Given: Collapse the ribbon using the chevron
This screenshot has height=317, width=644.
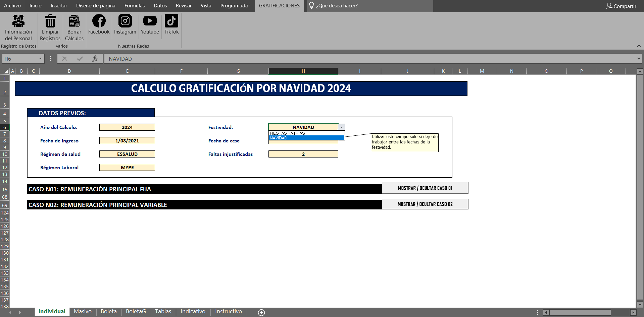Looking at the screenshot, I should tap(638, 46).
